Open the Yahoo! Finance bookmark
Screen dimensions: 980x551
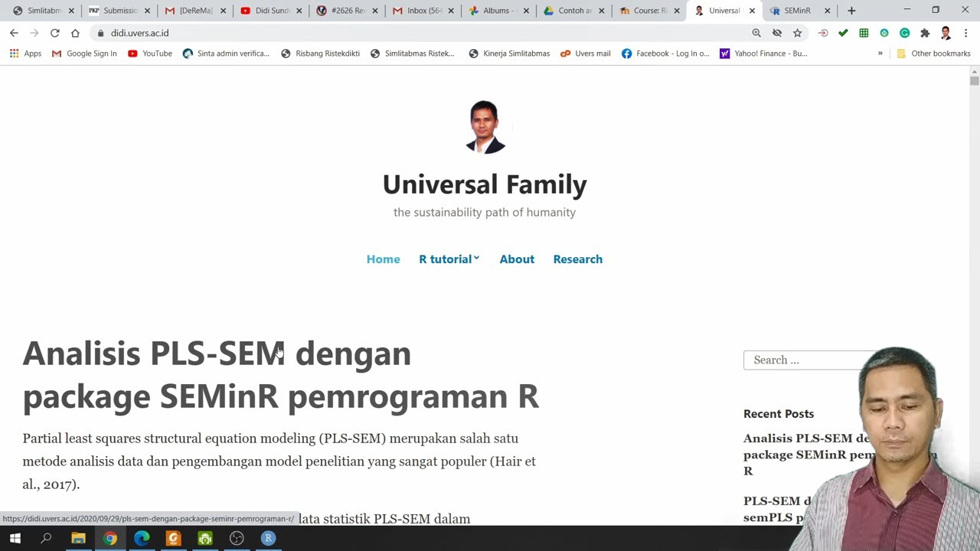coord(763,54)
